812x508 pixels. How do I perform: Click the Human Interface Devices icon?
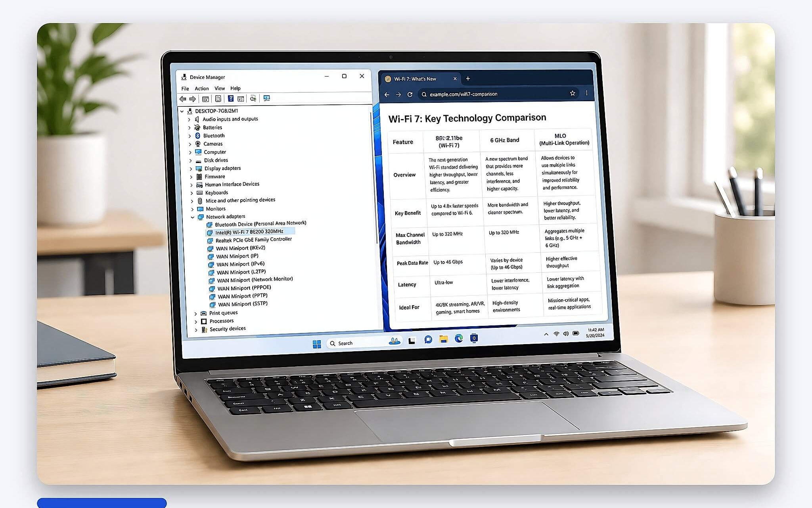tap(199, 185)
